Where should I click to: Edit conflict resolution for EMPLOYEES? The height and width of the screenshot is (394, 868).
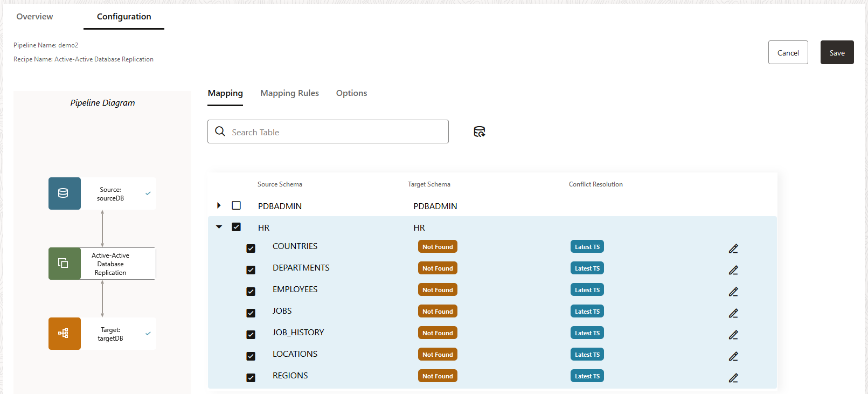click(733, 292)
